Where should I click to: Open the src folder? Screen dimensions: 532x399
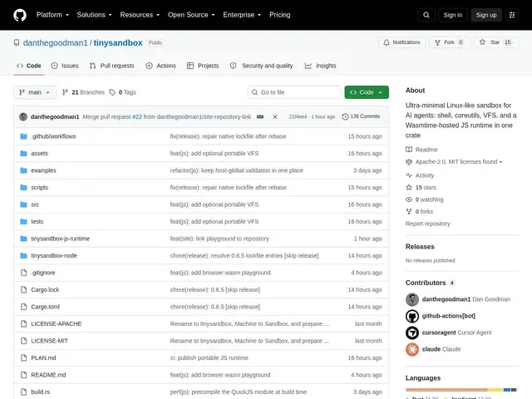click(35, 204)
